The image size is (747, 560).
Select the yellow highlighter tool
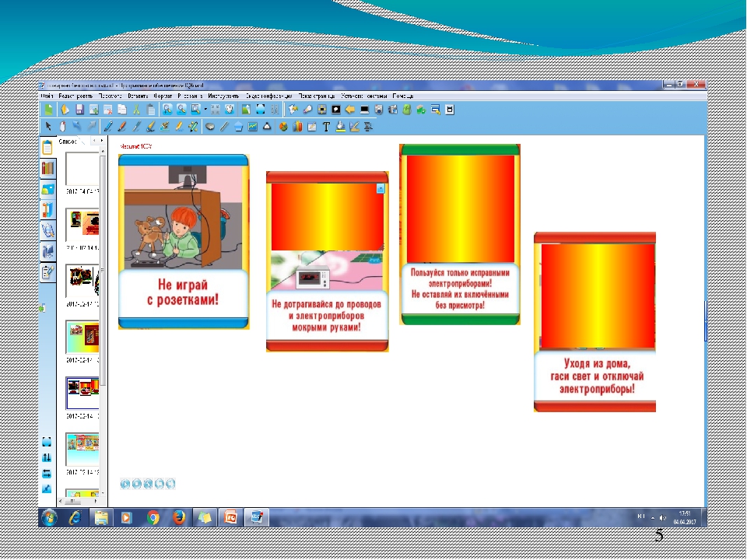pyautogui.click(x=179, y=126)
